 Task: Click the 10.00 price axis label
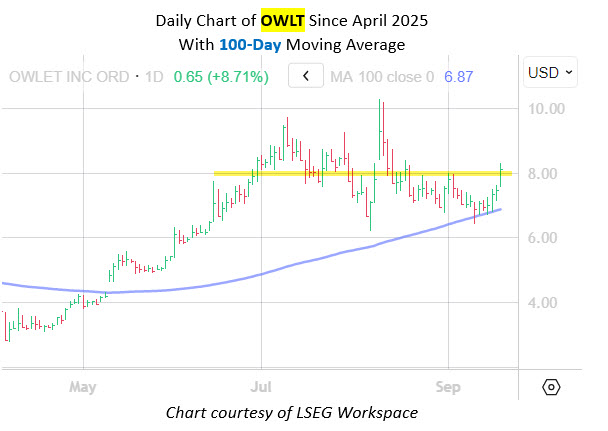click(546, 109)
